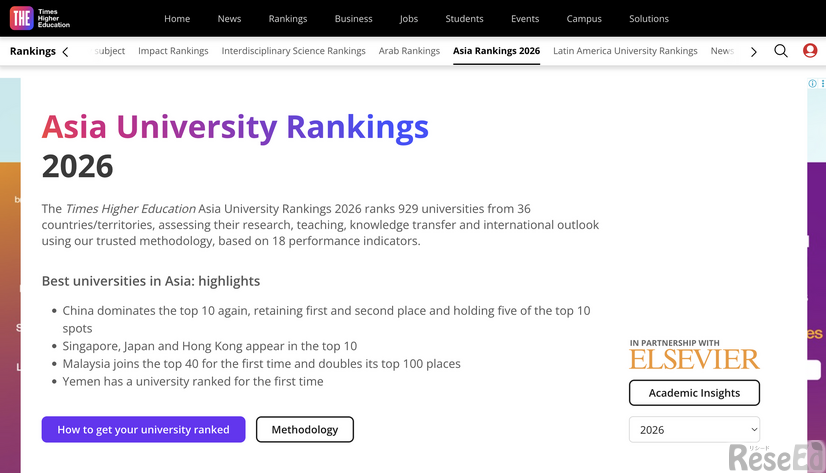Click the Malaysia joins the top 40 bullet

[261, 364]
